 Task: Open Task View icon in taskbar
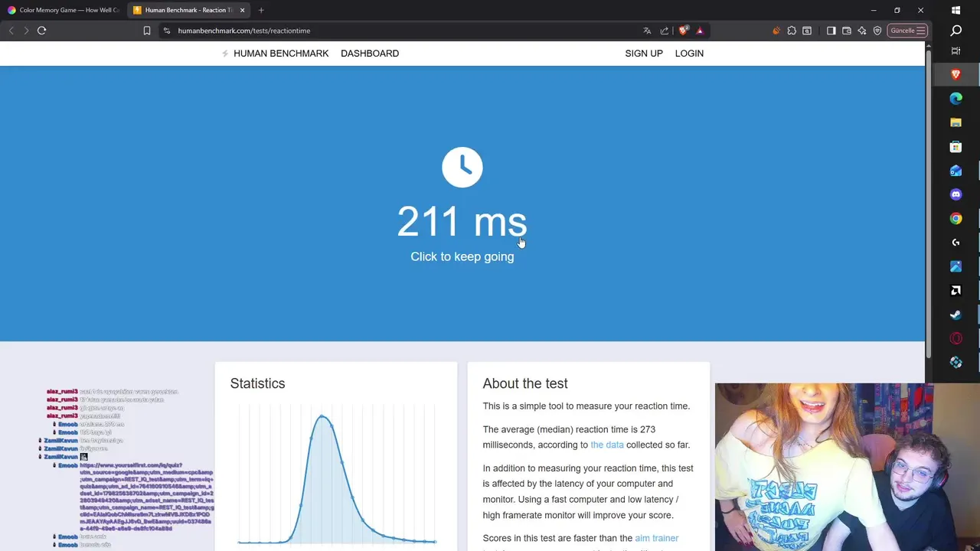955,51
